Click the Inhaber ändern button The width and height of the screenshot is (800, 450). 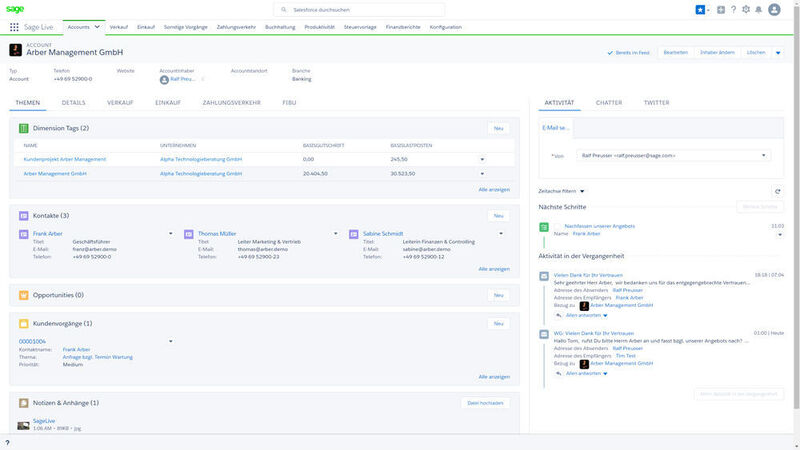pos(717,53)
